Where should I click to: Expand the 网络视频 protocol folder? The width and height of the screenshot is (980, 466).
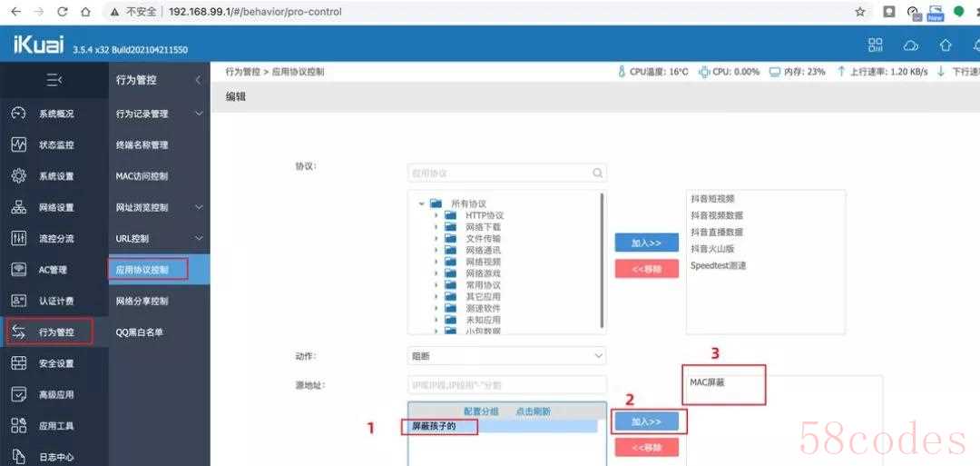[x=436, y=262]
